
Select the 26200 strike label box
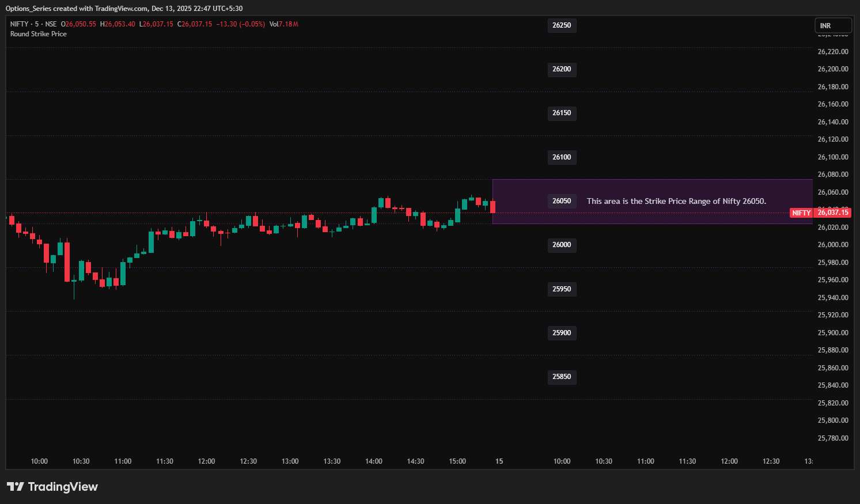pos(562,69)
